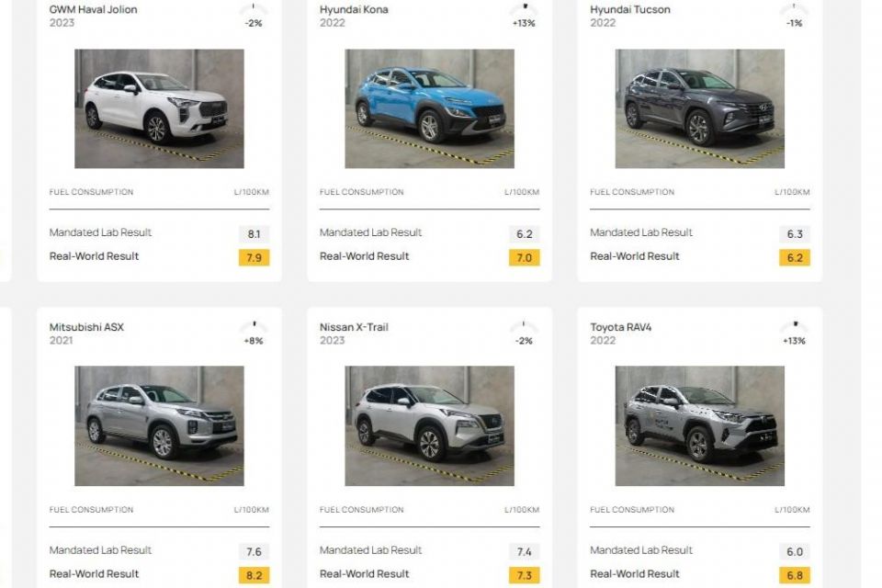Click the yellow 6.8 RAV4 result badge

pos(794,575)
